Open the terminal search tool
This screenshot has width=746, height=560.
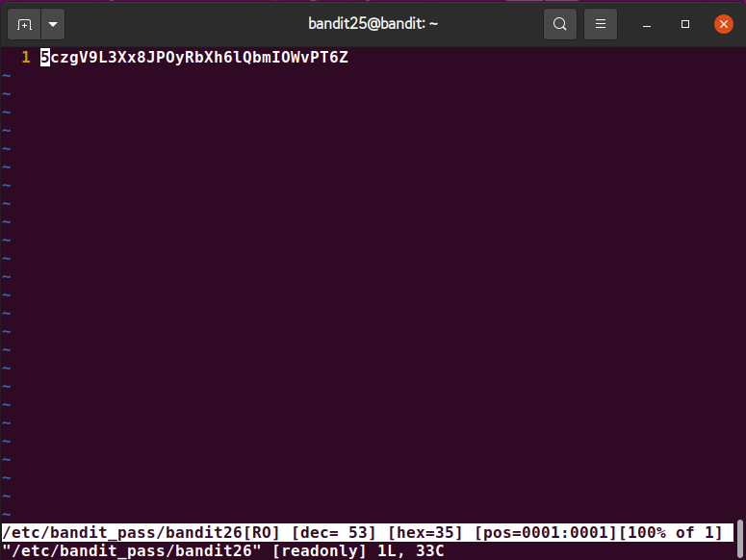560,24
